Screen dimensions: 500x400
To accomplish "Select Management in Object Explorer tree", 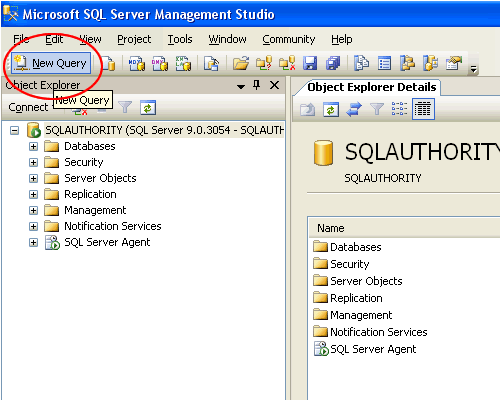I will (x=95, y=210).
